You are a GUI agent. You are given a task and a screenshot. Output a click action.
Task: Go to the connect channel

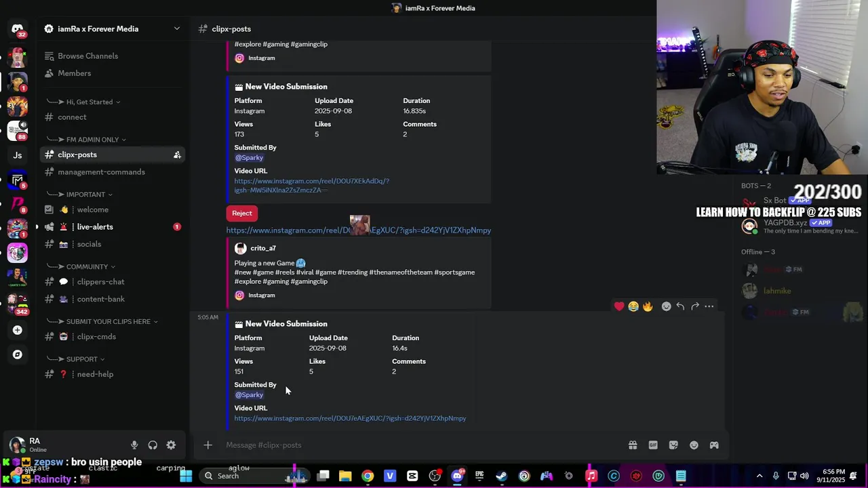coord(112,117)
